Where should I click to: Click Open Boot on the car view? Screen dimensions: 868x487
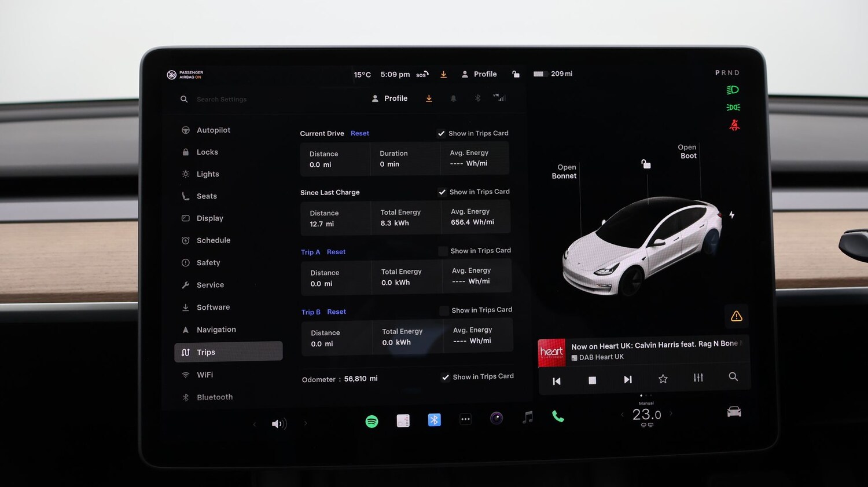(x=687, y=152)
